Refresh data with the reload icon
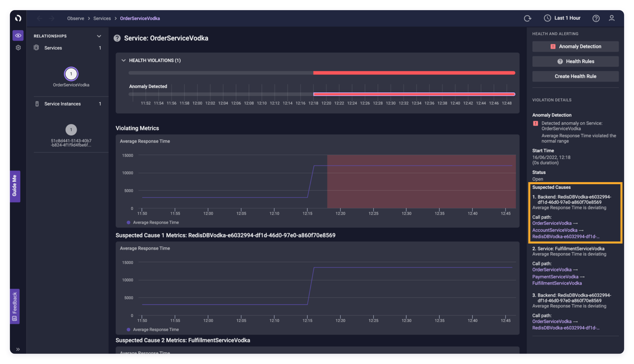Screen dimensions: 634x364 point(528,18)
